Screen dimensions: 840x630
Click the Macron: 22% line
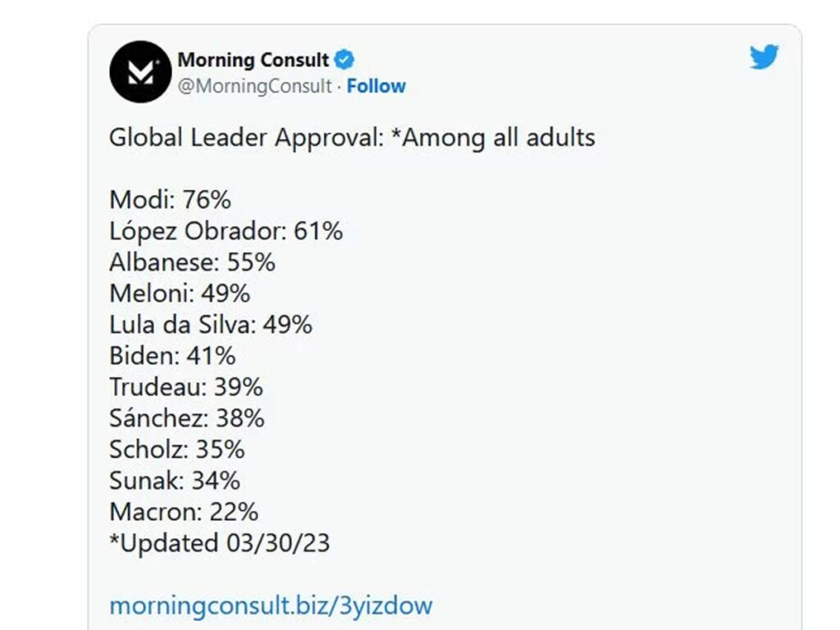(184, 512)
